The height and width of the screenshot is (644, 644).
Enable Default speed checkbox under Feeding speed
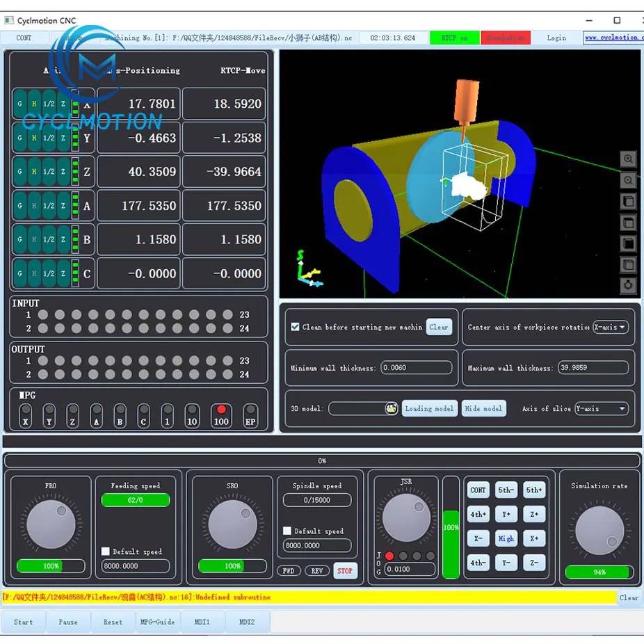point(106,552)
